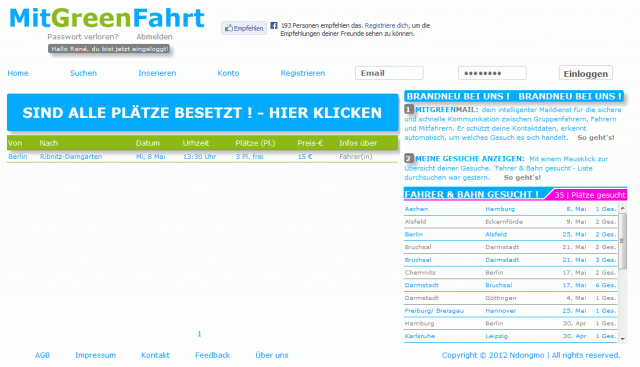The width and height of the screenshot is (640, 367).
Task: Select the Aachen to Hamburg request
Action: (x=510, y=209)
